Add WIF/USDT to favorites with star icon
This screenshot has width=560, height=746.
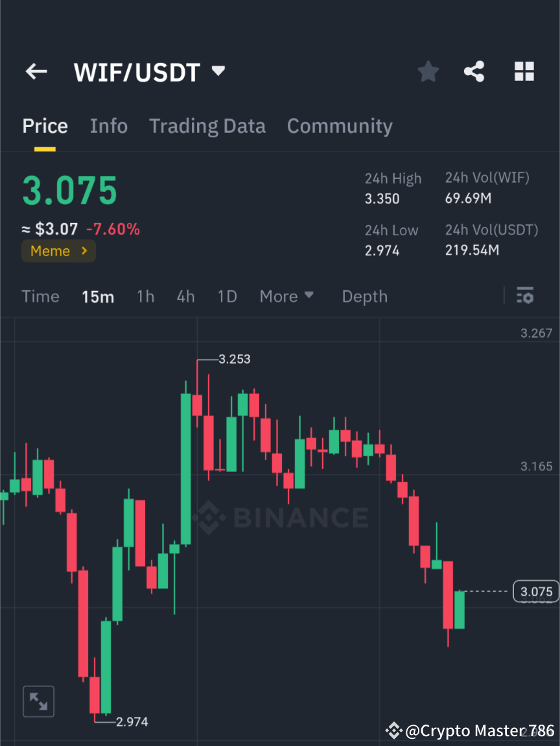pos(428,71)
